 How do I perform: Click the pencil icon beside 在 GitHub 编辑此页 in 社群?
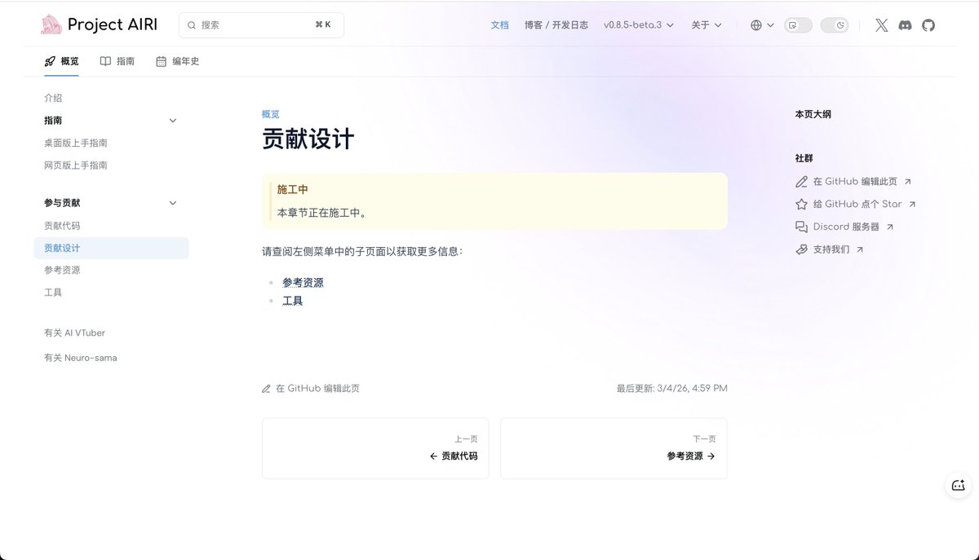(x=801, y=182)
